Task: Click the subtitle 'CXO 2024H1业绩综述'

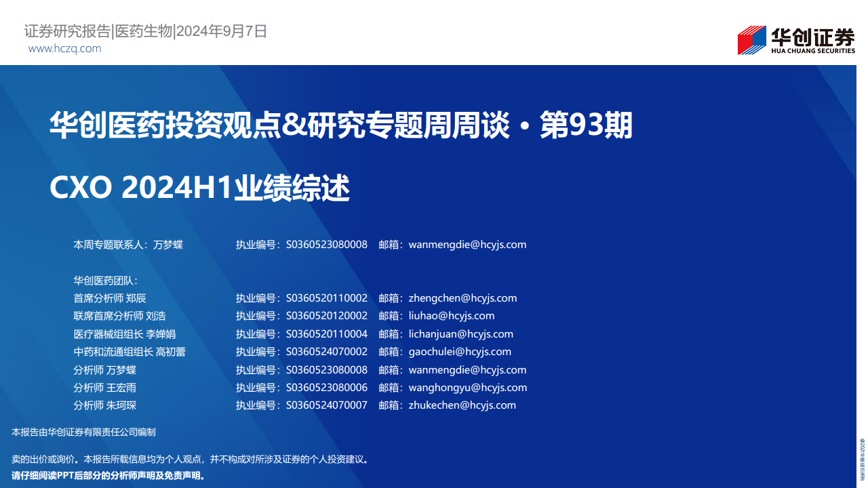Action: [x=199, y=188]
